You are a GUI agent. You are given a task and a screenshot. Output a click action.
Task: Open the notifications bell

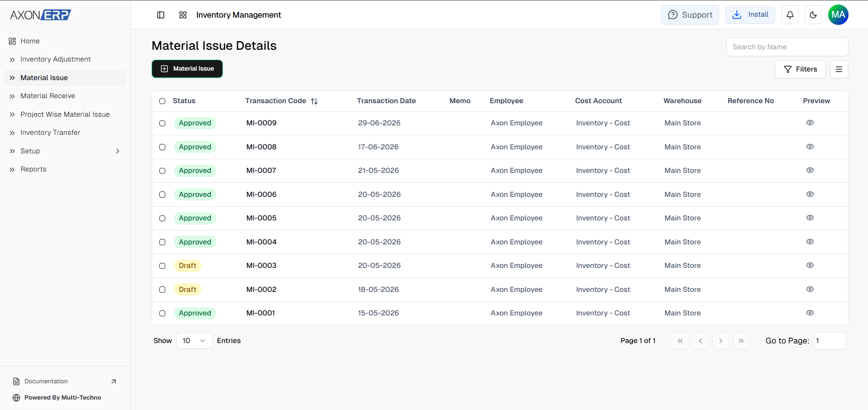tap(790, 15)
